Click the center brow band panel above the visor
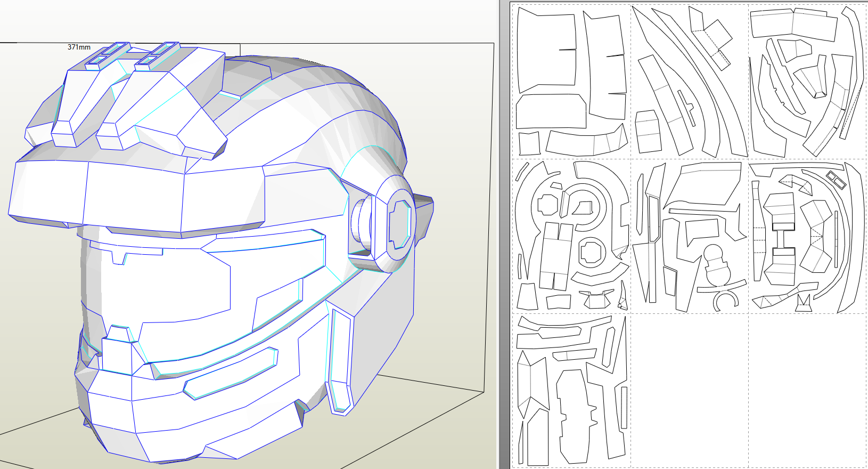This screenshot has width=868, height=469. pyautogui.click(x=135, y=197)
